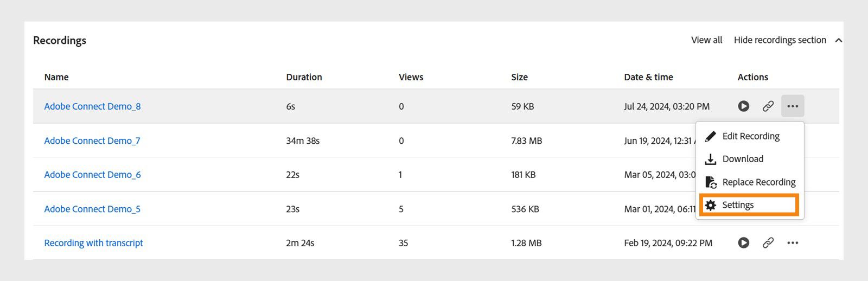The height and width of the screenshot is (281, 868).
Task: Open Adobe Connect Demo_7 recording link
Action: point(92,140)
